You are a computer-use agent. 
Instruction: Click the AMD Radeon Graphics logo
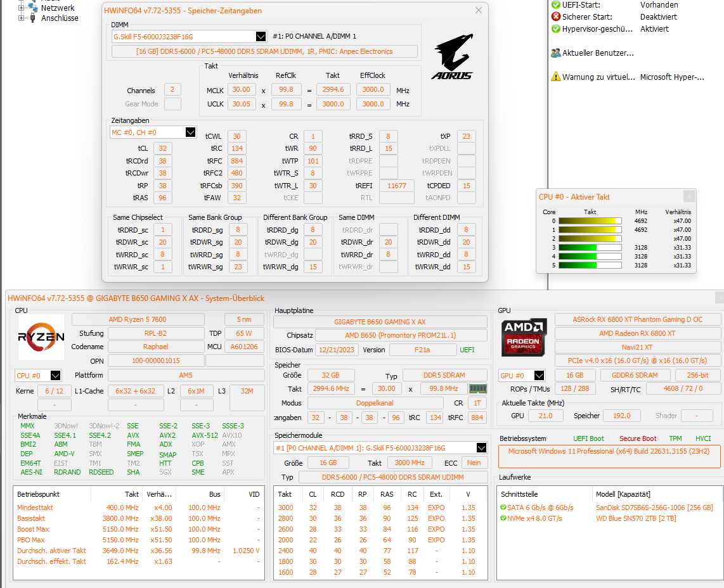[523, 337]
